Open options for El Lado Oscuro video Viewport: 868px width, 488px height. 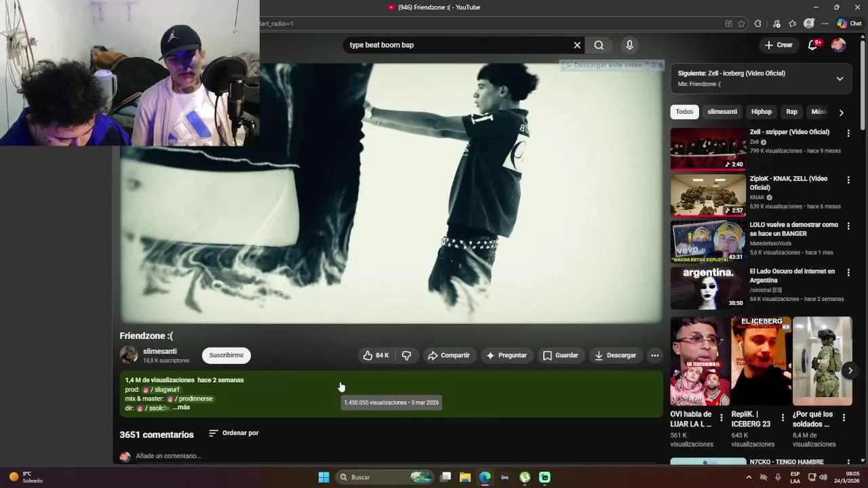point(848,272)
